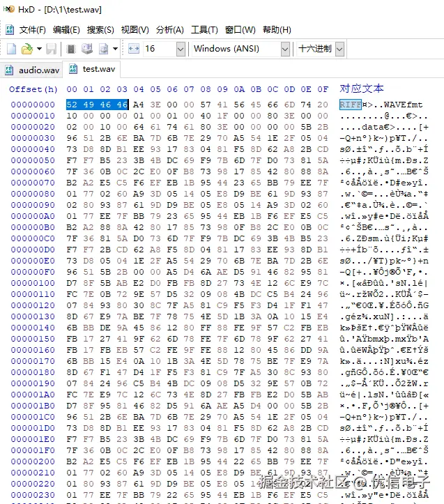Expand the disk image dropdown arrow
444x504 pixels.
pyautogui.click(x=115, y=49)
